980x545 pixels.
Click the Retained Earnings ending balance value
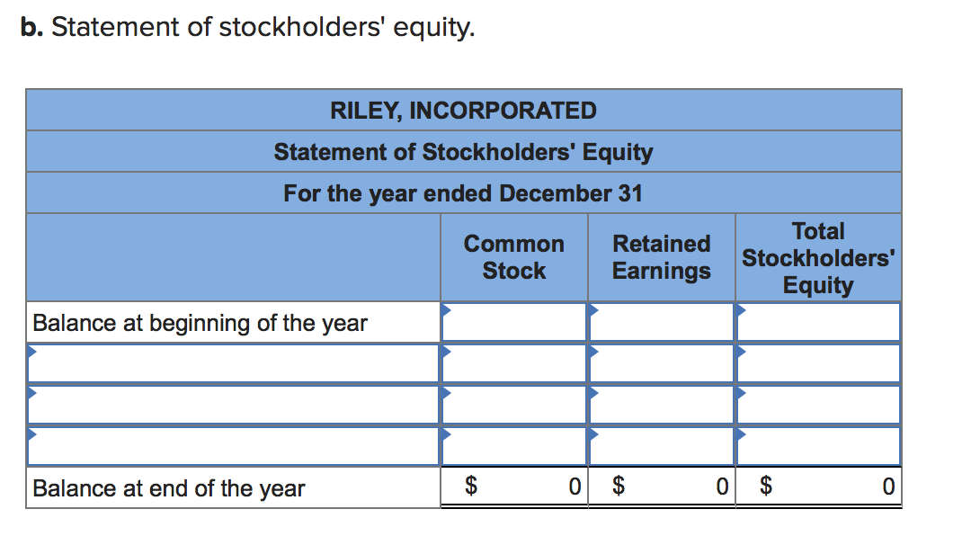661,487
